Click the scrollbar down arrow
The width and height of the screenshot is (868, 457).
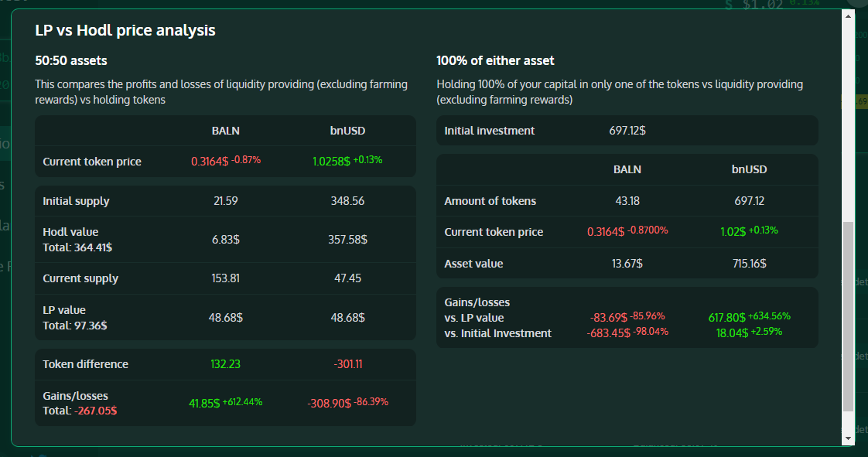pos(849,438)
